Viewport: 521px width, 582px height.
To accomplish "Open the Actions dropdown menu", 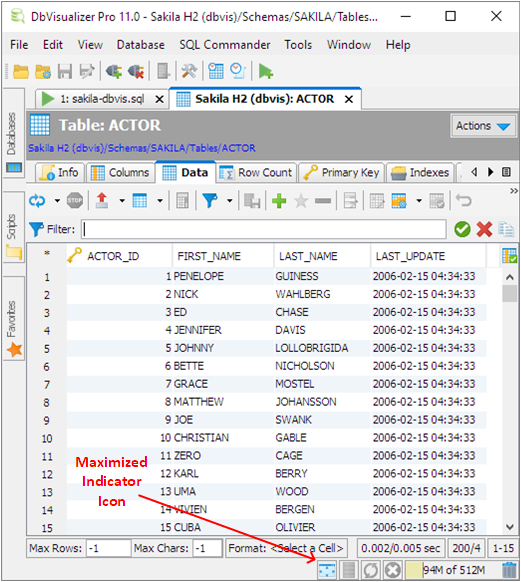I will (x=483, y=126).
